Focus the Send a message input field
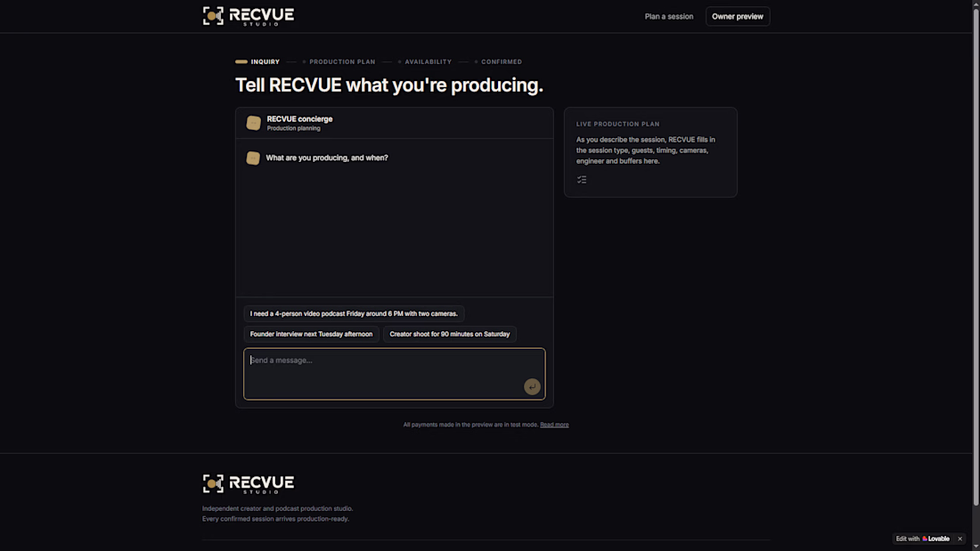Screen dimensions: 980x551 395,374
